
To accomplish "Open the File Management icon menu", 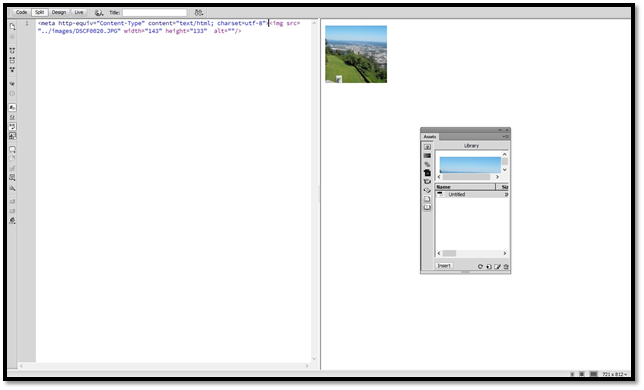I will pyautogui.click(x=199, y=13).
